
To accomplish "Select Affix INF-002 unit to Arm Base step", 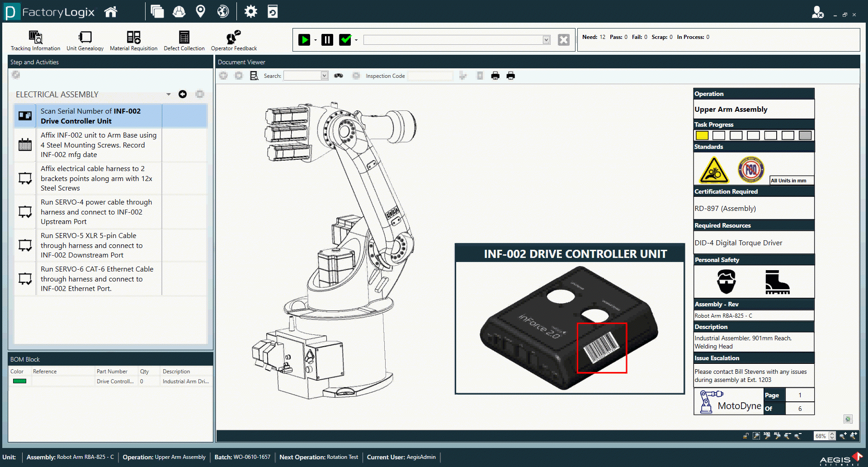I will point(111,145).
